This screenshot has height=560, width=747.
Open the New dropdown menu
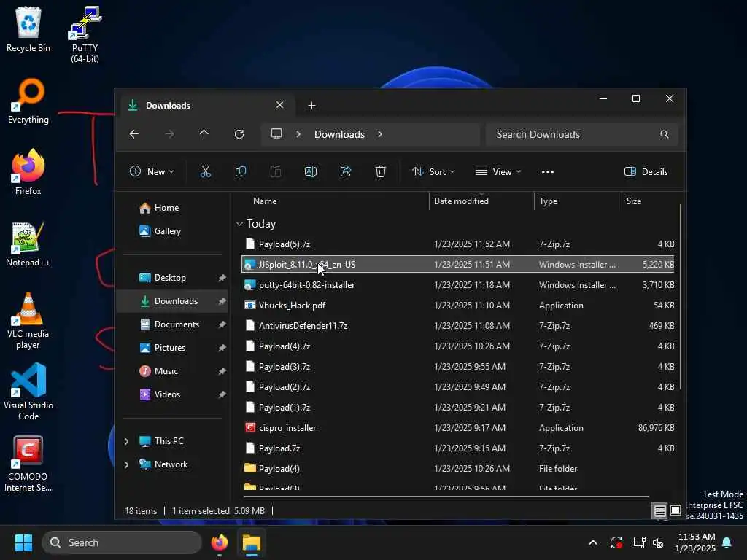point(152,172)
